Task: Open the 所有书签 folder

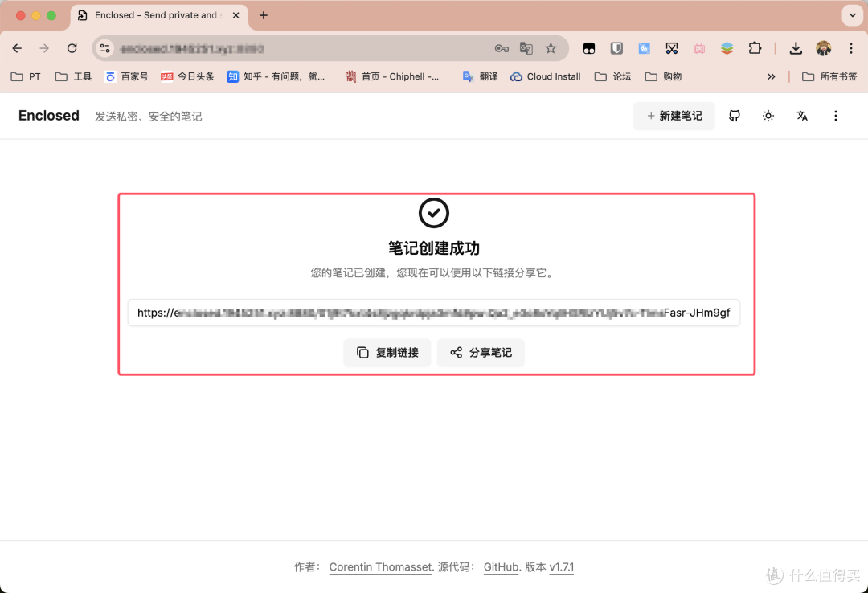Action: pyautogui.click(x=829, y=76)
